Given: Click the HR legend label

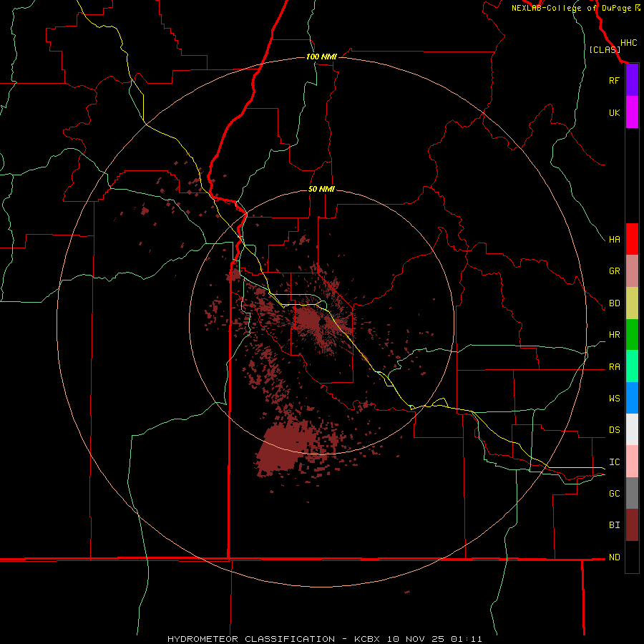Looking at the screenshot, I should [614, 335].
